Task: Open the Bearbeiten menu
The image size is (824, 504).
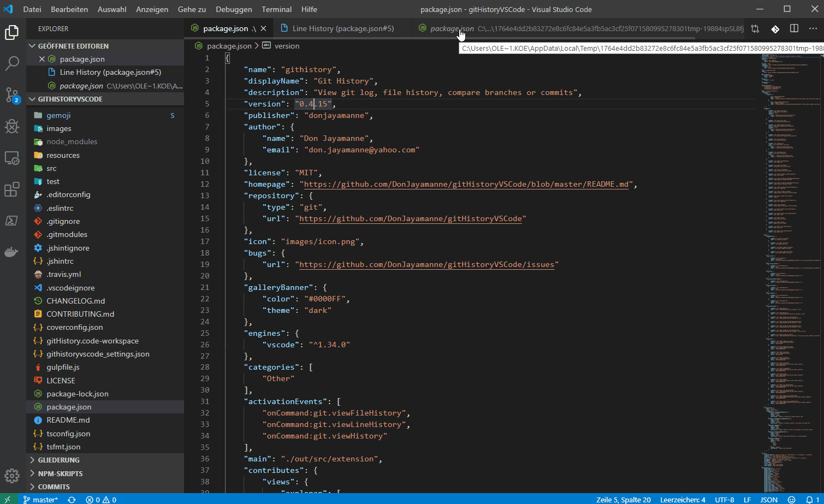Action: point(69,9)
